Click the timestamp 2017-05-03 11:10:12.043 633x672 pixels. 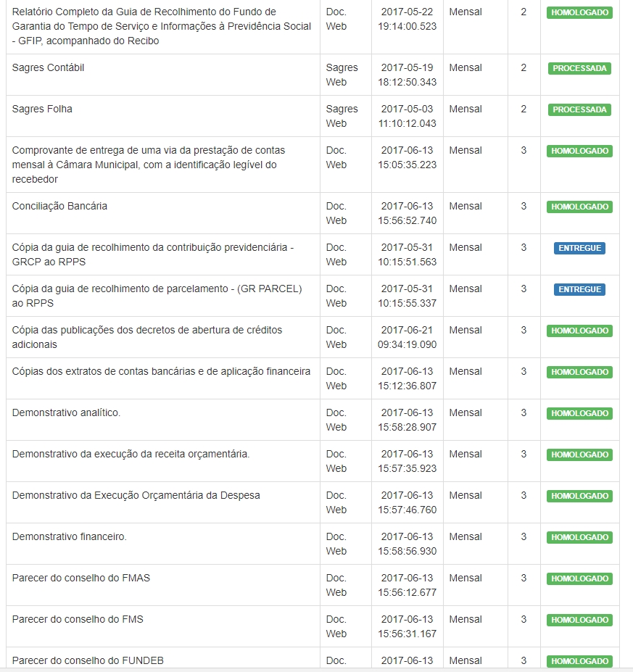(x=407, y=116)
